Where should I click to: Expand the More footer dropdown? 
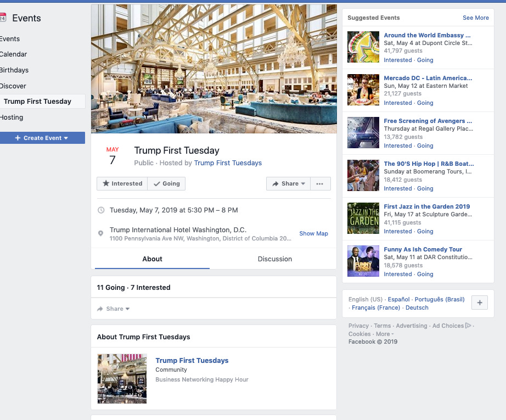click(385, 334)
